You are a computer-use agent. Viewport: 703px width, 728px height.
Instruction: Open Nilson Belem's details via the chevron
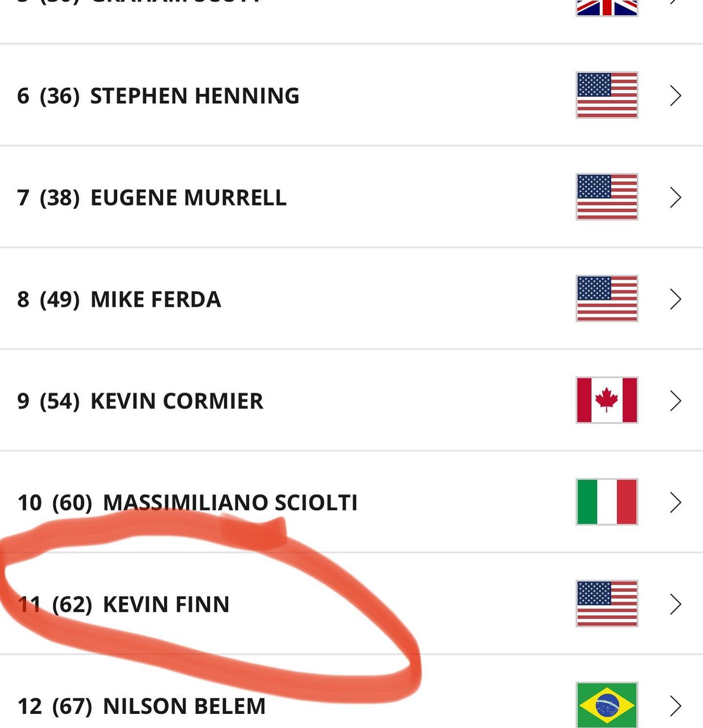pos(676,706)
